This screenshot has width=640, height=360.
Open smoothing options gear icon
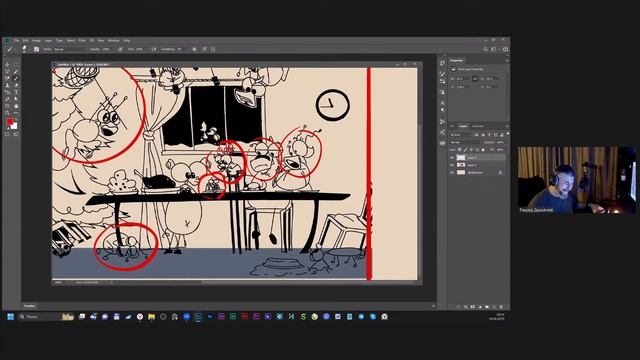pyautogui.click(x=194, y=49)
